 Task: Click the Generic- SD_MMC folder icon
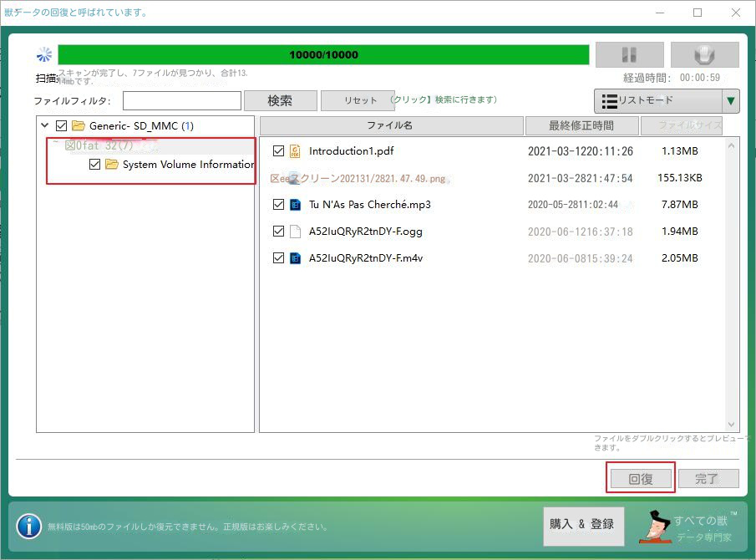click(79, 126)
